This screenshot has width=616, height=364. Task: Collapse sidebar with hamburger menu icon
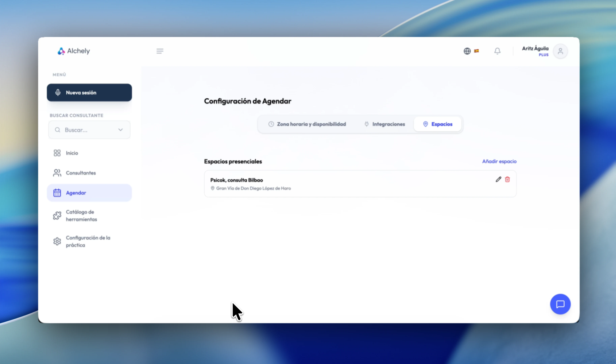(x=160, y=51)
